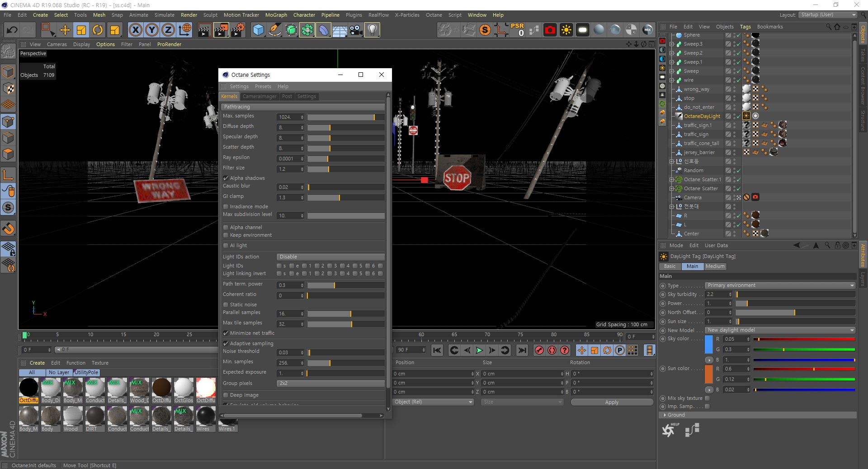
Task: Expand the Octane Scatter.1 object
Action: point(672,179)
